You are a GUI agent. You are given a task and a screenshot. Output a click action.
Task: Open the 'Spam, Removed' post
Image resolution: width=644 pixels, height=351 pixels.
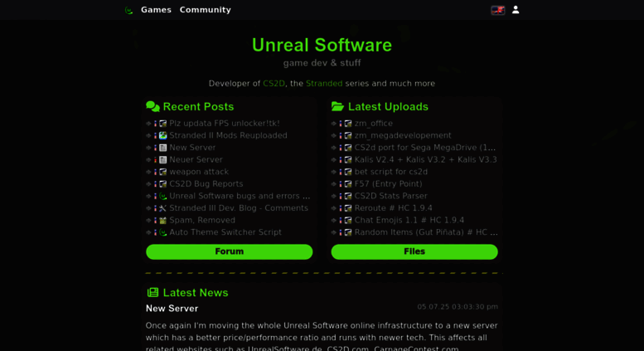point(202,220)
